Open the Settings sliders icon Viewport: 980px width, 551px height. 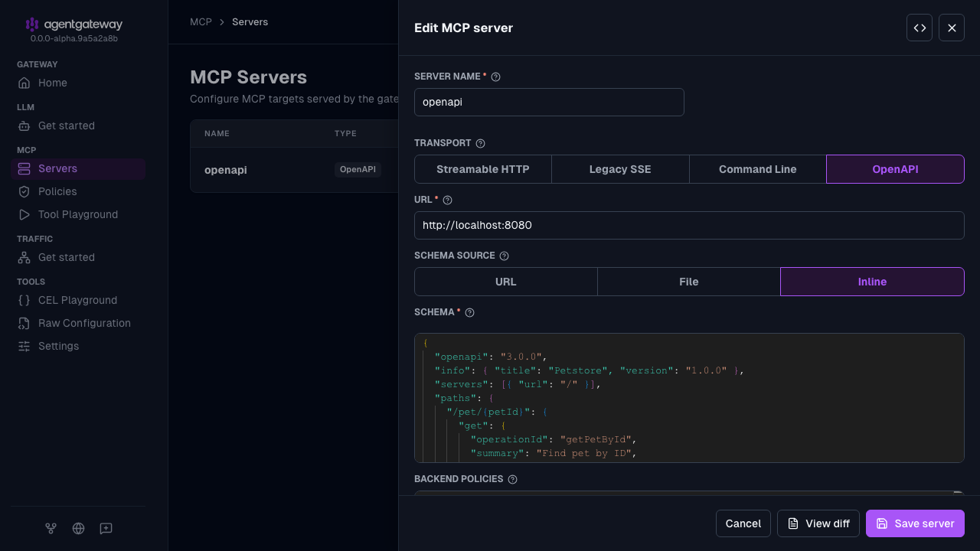coord(24,346)
